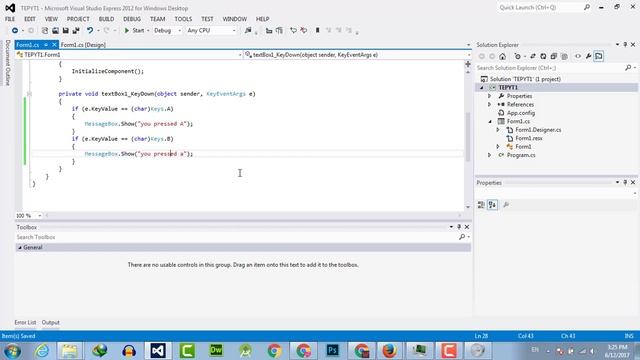Open the BUILD menu
This screenshot has width=640, height=360.
tap(107, 19)
